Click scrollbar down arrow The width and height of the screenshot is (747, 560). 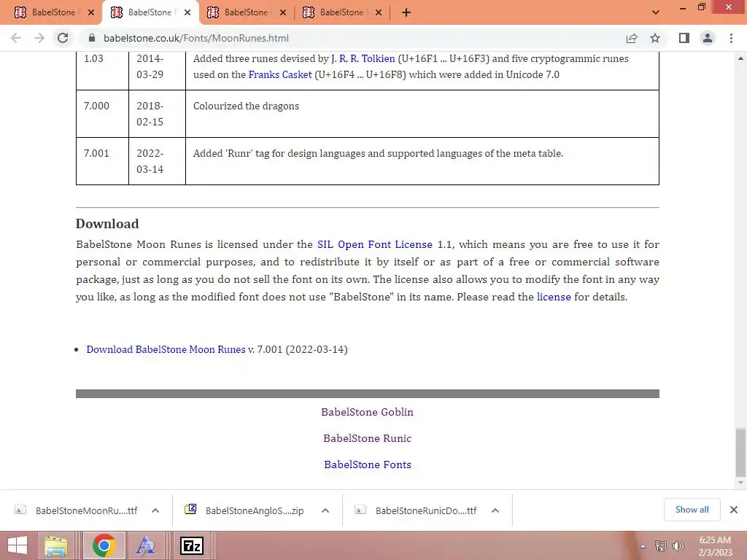tap(740, 483)
